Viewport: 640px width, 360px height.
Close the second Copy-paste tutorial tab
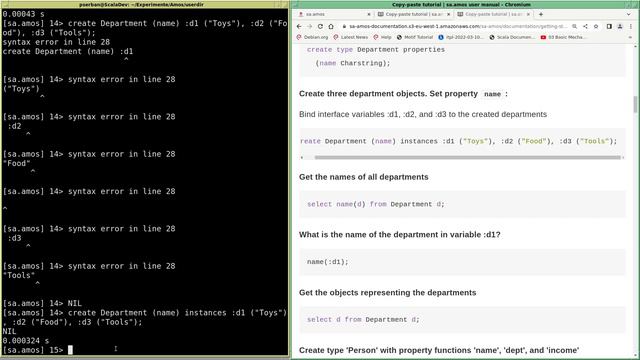click(x=449, y=14)
